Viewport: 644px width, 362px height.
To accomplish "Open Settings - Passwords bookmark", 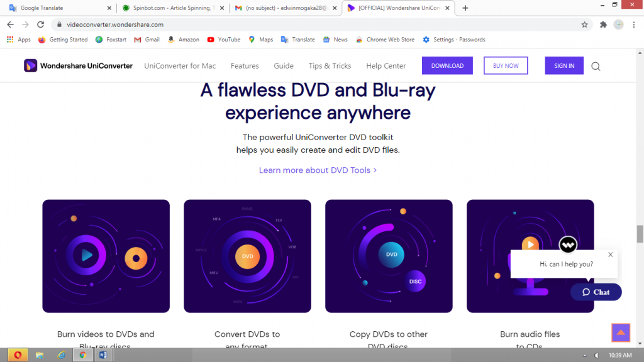I will [x=454, y=40].
